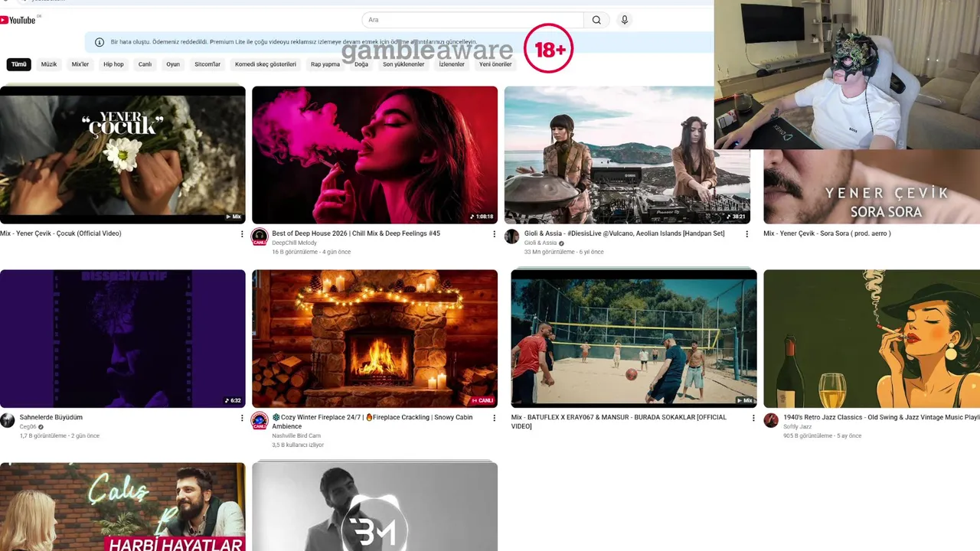Select the Müzik filter chip
Screen dimensions: 980x551
click(x=49, y=64)
